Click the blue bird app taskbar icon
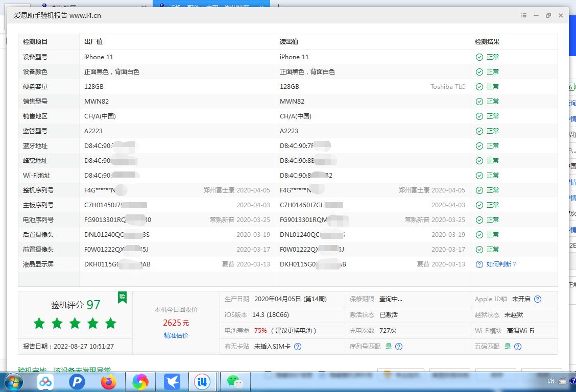Screen dimensions: 576x392 [x=172, y=382]
